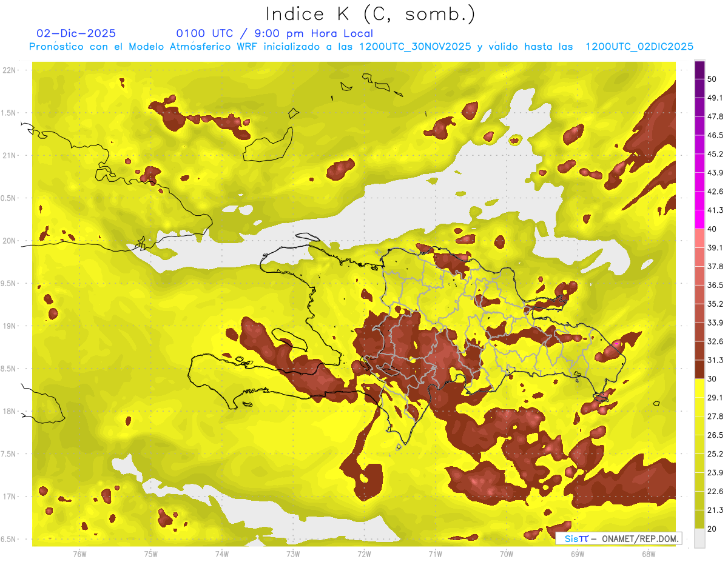Click the colorbar value 39.1
The width and height of the screenshot is (728, 562).
pyautogui.click(x=715, y=247)
